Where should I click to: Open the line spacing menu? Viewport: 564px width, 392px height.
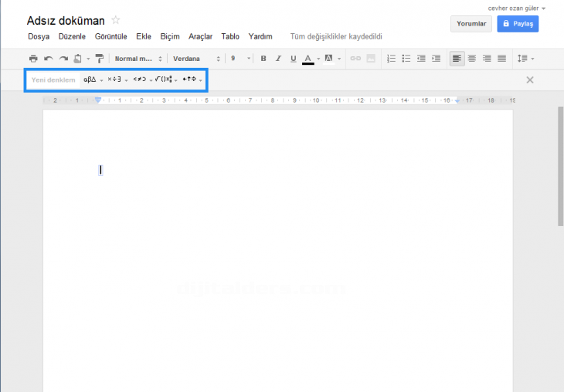(x=525, y=59)
